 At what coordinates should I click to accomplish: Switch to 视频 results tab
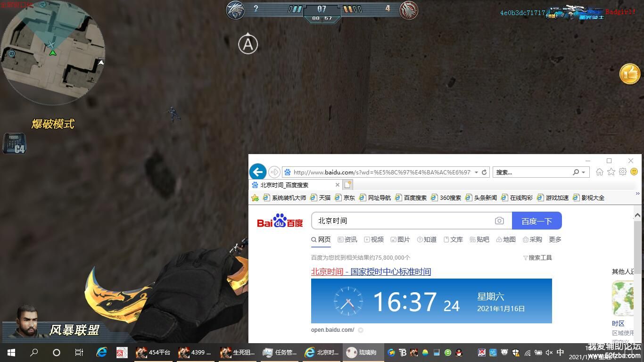click(374, 239)
